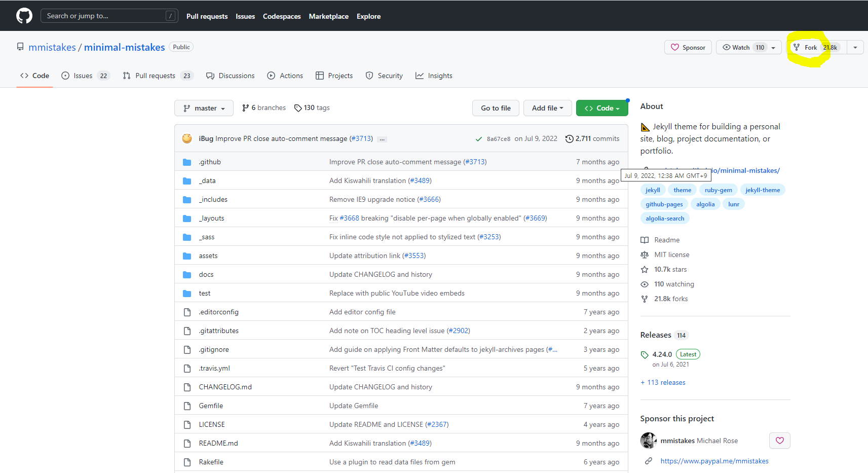
Task: Select the jekyll topic tag
Action: (653, 190)
